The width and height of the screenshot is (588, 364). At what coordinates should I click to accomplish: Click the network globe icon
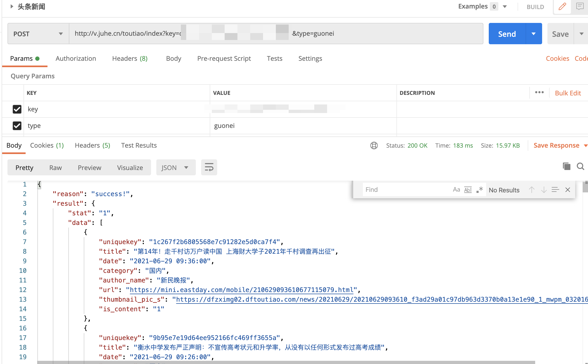374,145
